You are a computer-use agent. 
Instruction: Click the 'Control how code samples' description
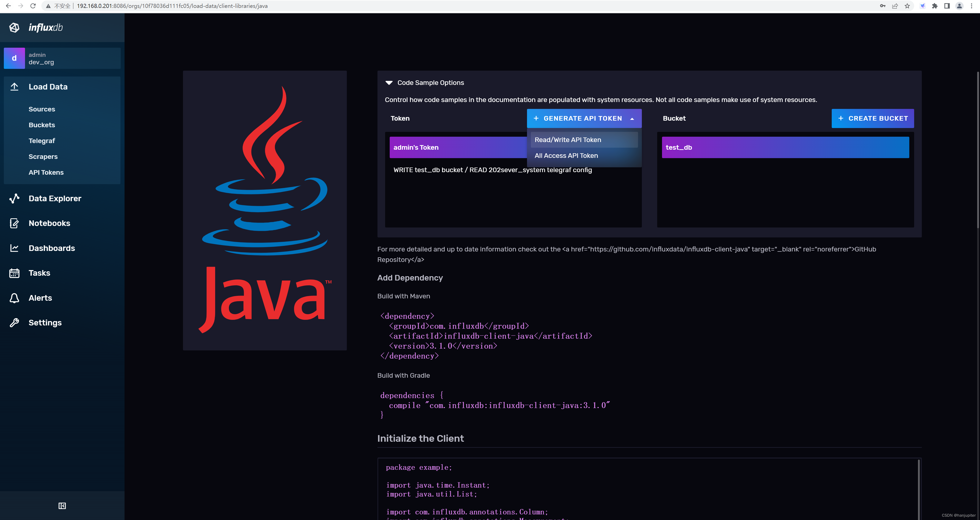click(601, 100)
